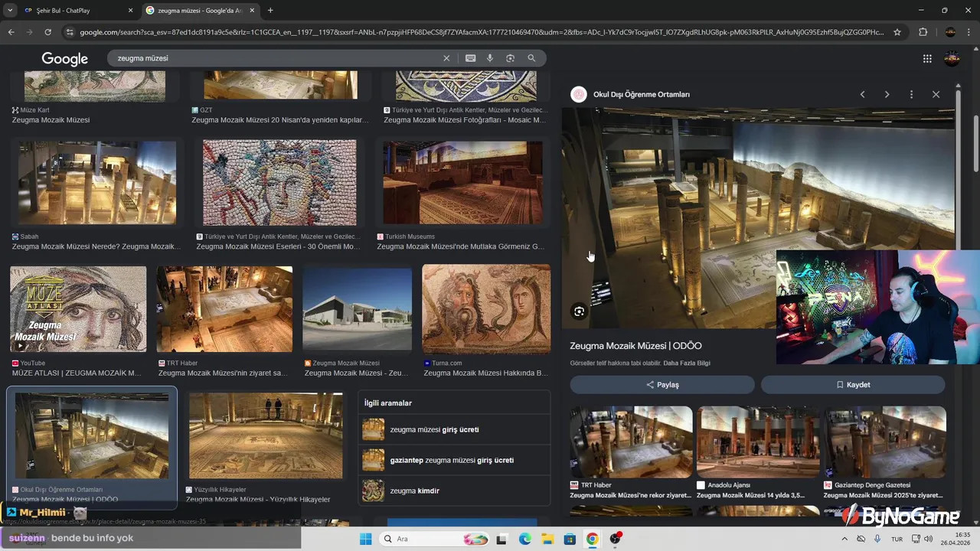Open selected Okul Dışı Öğrenme Ortamları thumbnail
980x551 pixels.
(92, 435)
